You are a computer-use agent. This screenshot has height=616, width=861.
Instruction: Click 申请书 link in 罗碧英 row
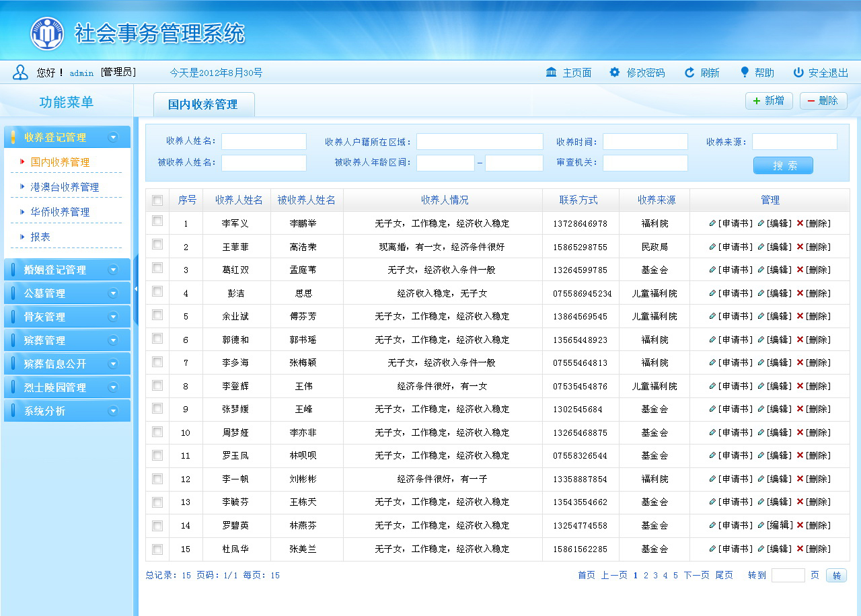(735, 525)
